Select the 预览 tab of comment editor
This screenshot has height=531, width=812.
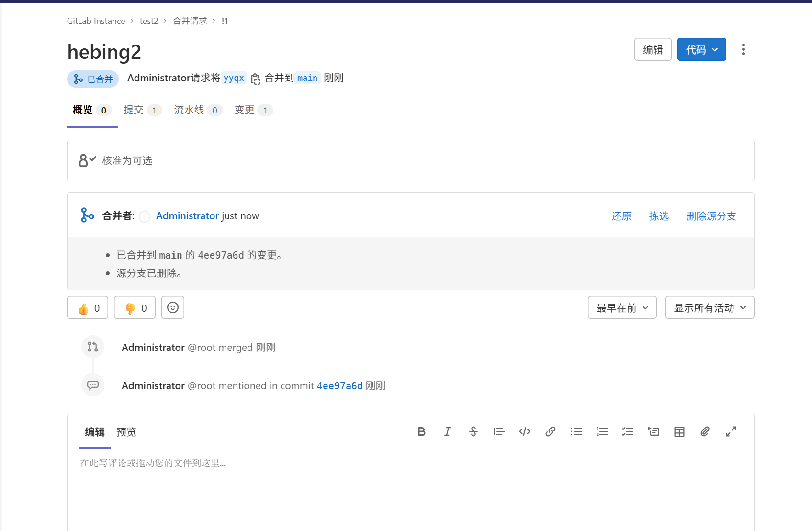[126, 432]
